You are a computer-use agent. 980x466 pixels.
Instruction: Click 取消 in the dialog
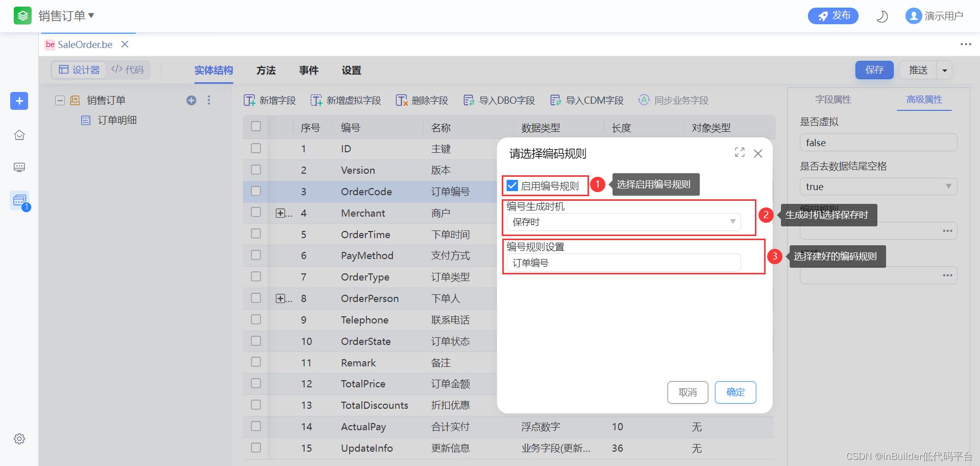[688, 392]
